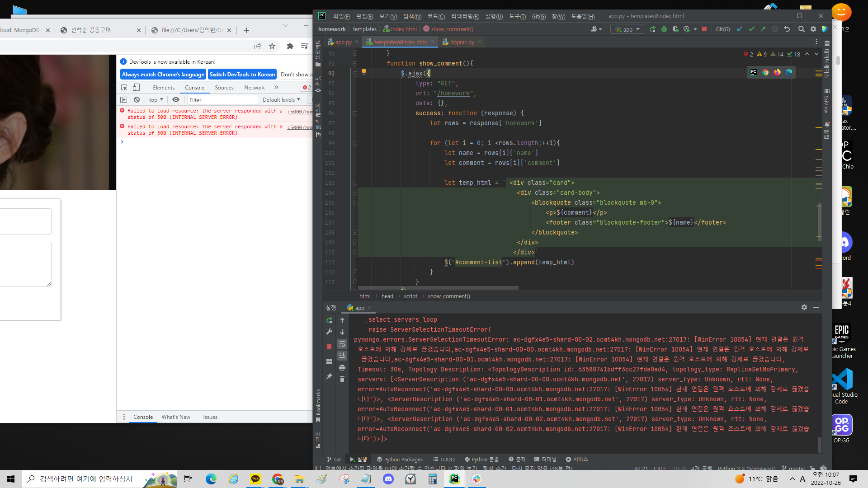Open the Windows Start menu
Image resolution: width=868 pixels, height=488 pixels.
(11, 479)
